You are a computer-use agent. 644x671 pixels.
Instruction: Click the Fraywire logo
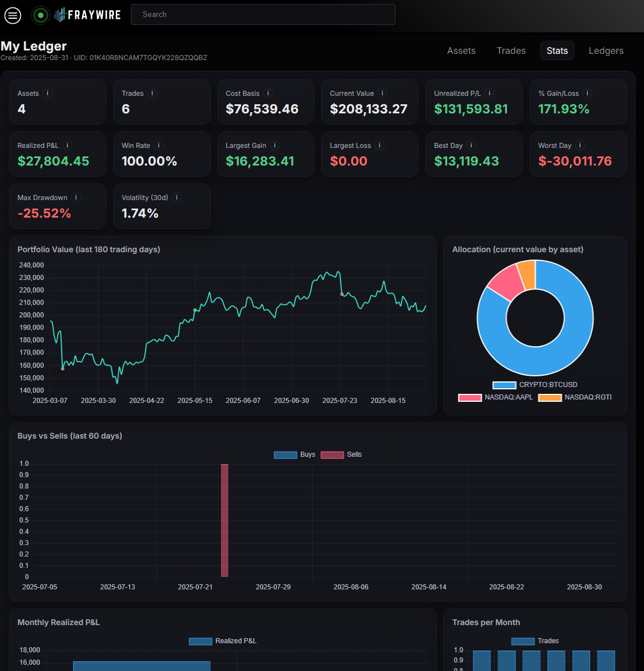click(x=88, y=15)
